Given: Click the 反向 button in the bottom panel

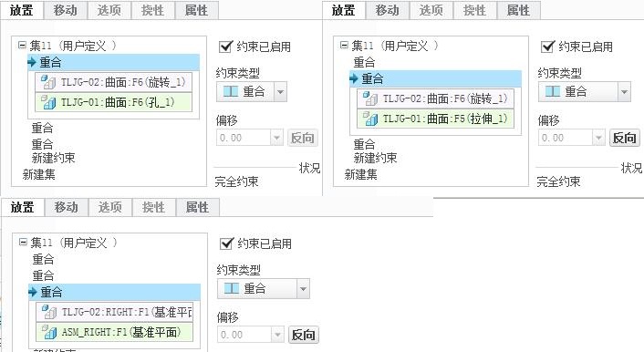Looking at the screenshot, I should point(303,335).
